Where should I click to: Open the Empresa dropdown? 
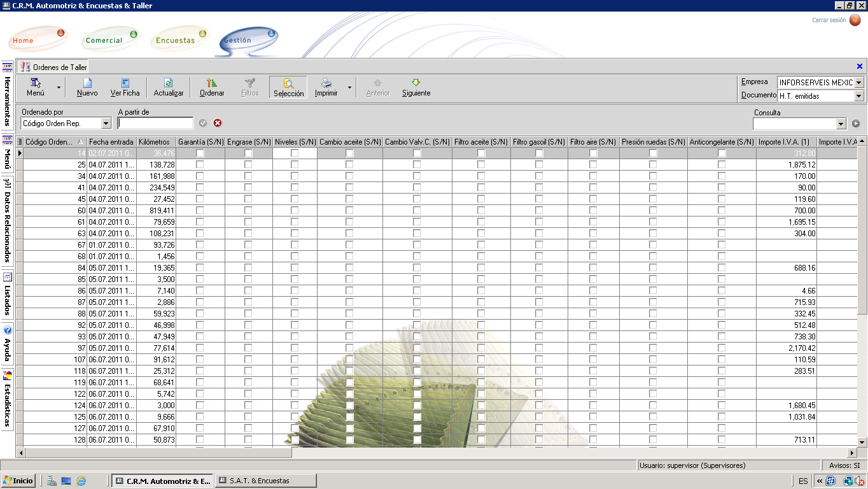point(858,83)
